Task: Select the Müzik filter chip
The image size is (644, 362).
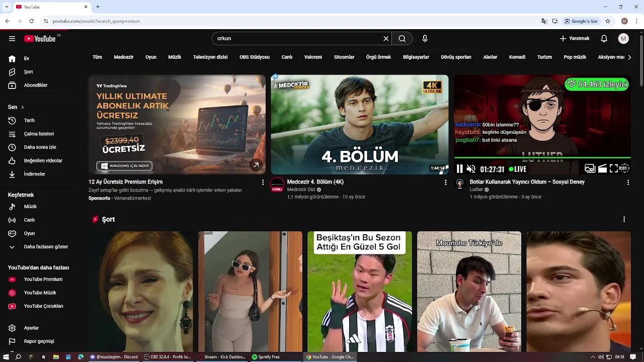Action: tap(175, 57)
